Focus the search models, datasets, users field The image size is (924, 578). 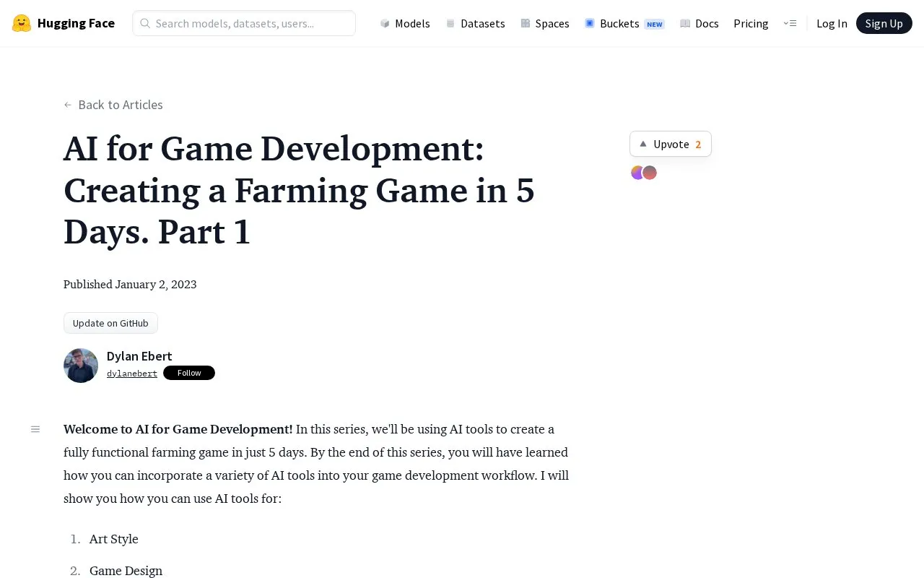(x=244, y=23)
